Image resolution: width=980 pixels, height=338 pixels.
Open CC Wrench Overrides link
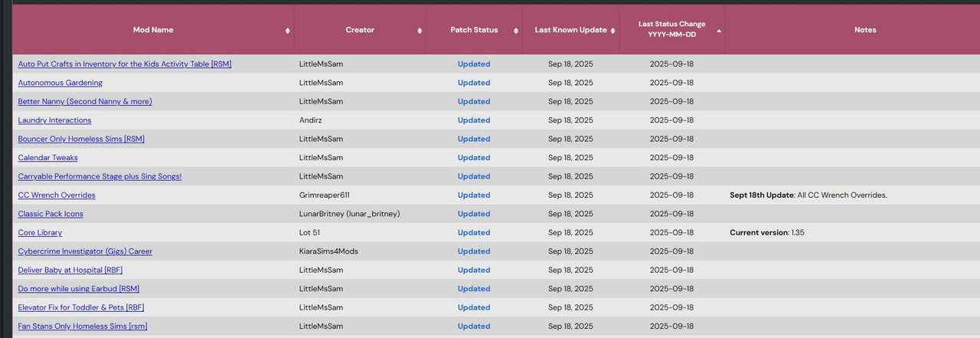57,195
